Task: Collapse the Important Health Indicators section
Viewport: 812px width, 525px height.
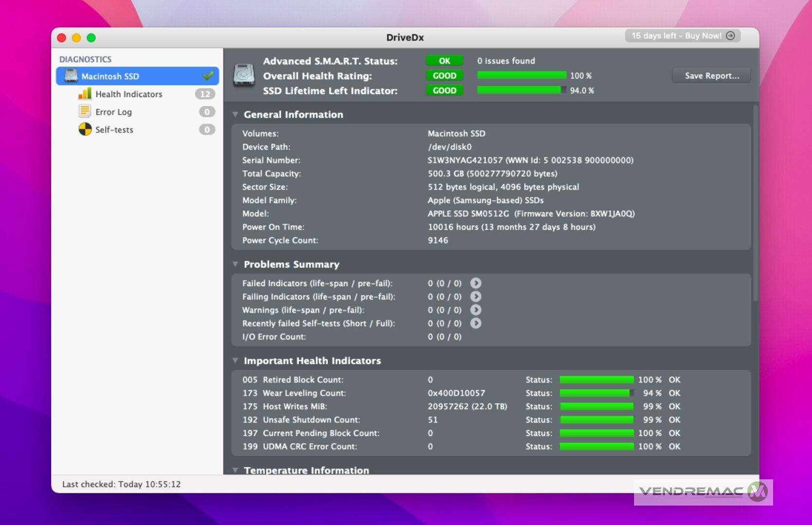Action: tap(235, 361)
